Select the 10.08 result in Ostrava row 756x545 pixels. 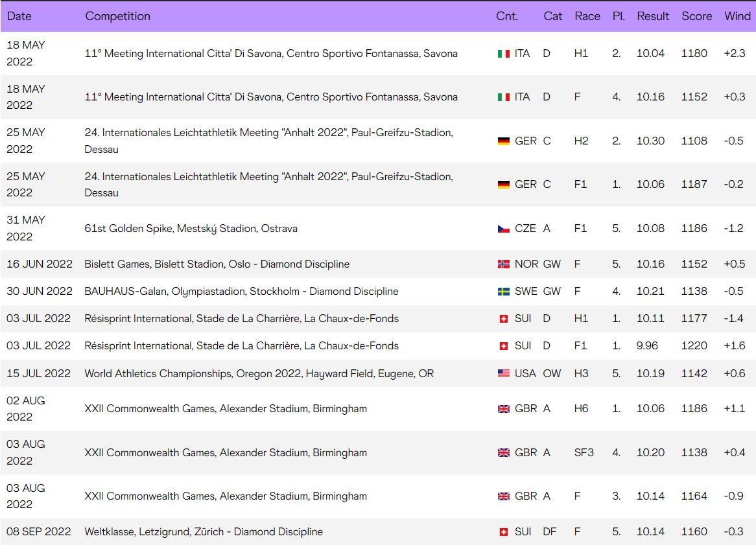coord(650,228)
